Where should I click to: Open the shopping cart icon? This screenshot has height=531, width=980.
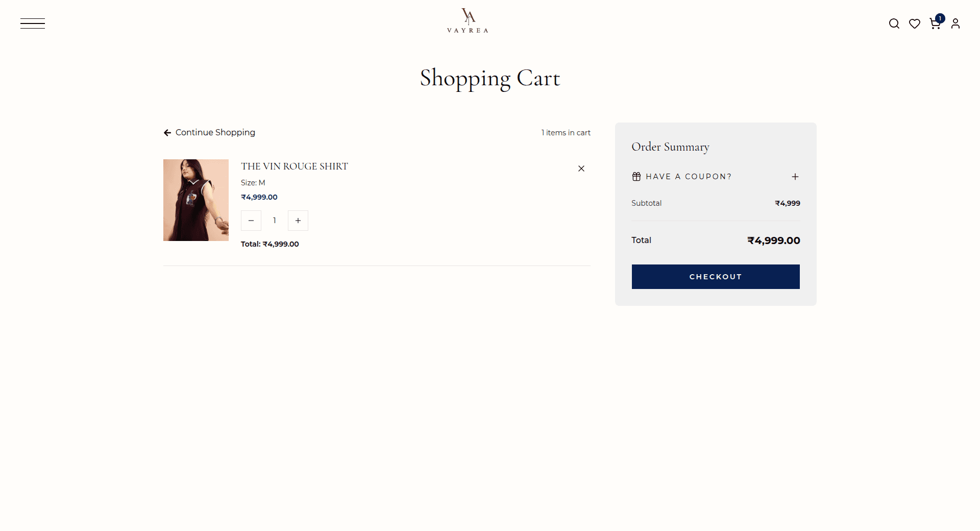[x=936, y=22]
